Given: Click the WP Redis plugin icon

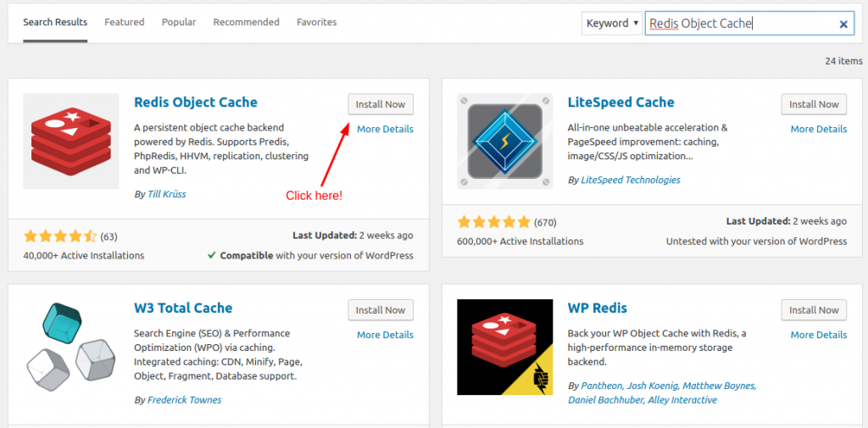Looking at the screenshot, I should coord(504,347).
